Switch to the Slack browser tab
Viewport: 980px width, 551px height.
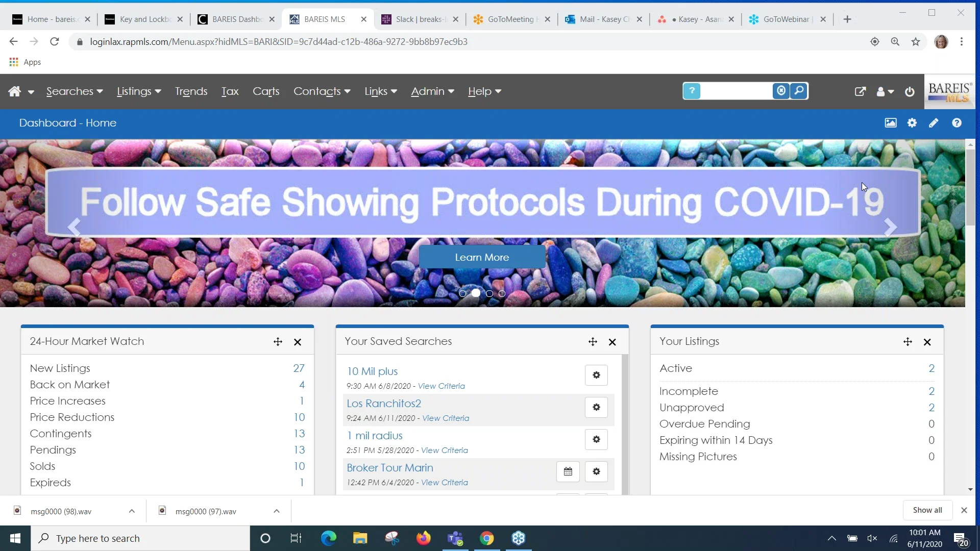420,19
